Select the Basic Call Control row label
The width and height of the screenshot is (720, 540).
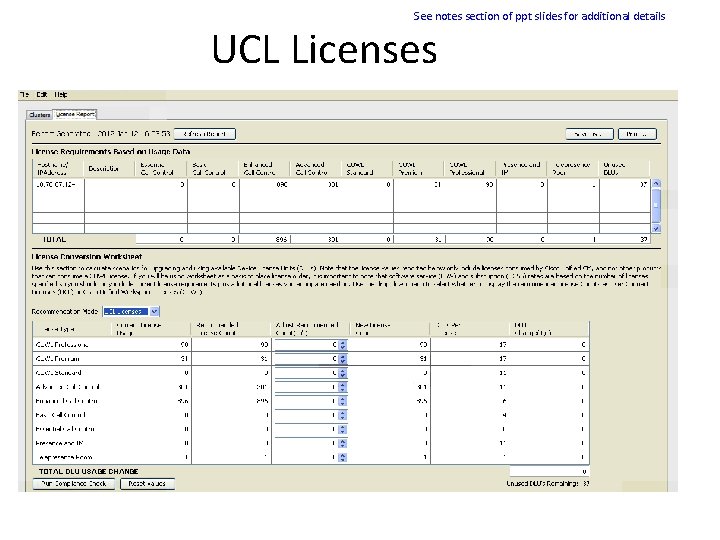[61, 416]
